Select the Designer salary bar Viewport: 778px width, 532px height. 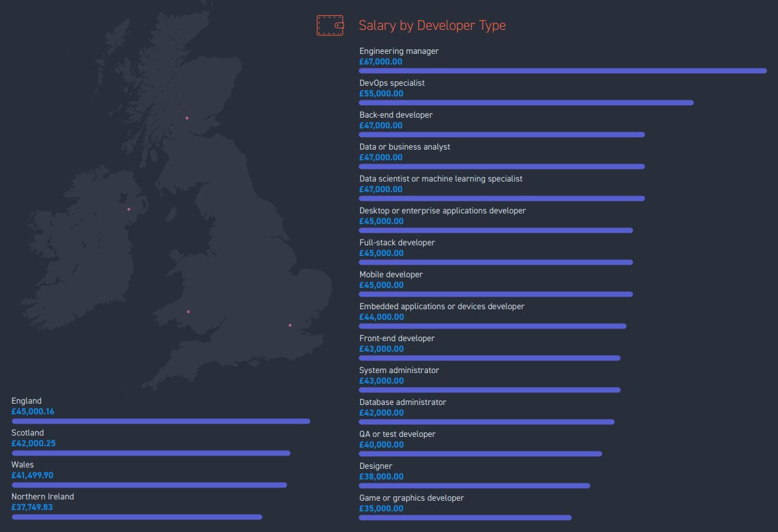click(x=475, y=486)
